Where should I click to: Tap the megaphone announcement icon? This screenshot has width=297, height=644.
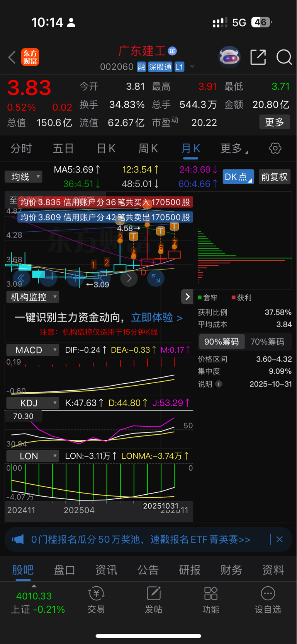18,539
